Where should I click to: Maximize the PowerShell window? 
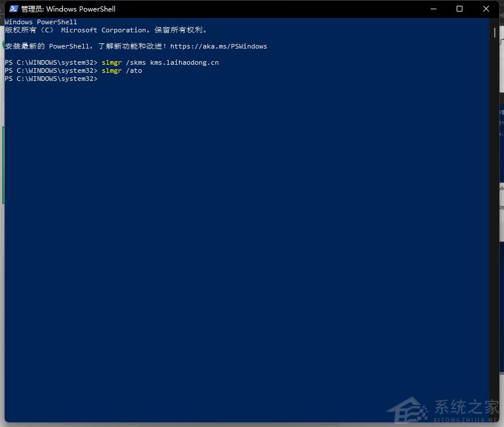460,9
